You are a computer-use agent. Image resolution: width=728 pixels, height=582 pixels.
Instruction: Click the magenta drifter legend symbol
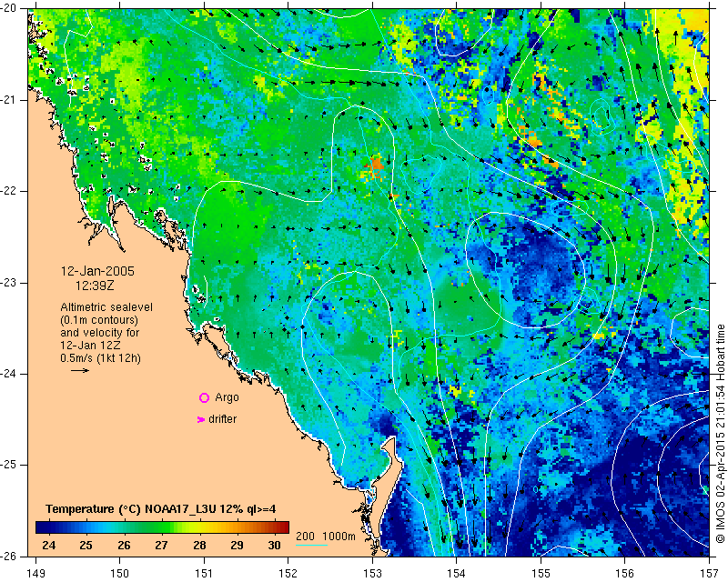click(x=200, y=419)
